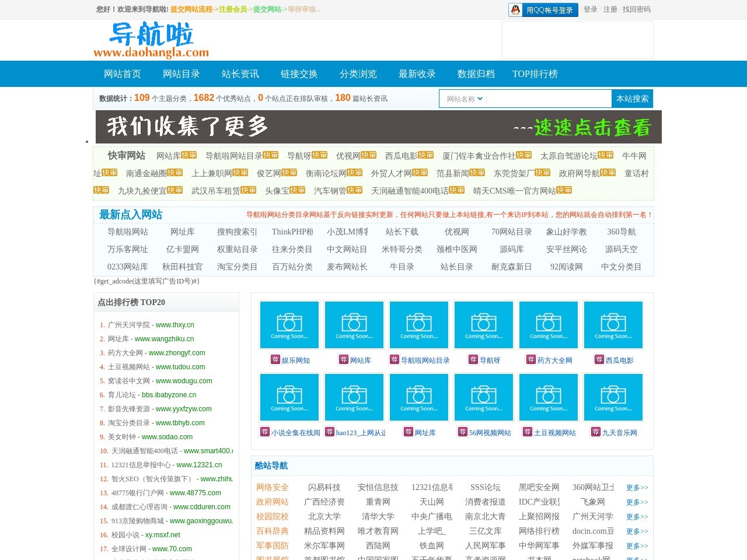Image resolution: width=747 pixels, height=560 pixels.
Task: Switch to the TOP排行榜 menu item
Action: point(535,73)
